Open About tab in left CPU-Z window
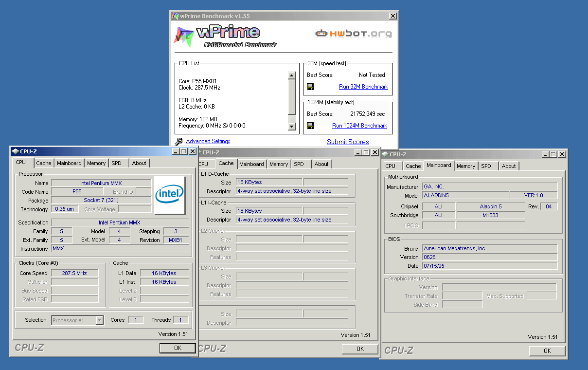Viewport: 588px width, 370px height. pos(139,163)
